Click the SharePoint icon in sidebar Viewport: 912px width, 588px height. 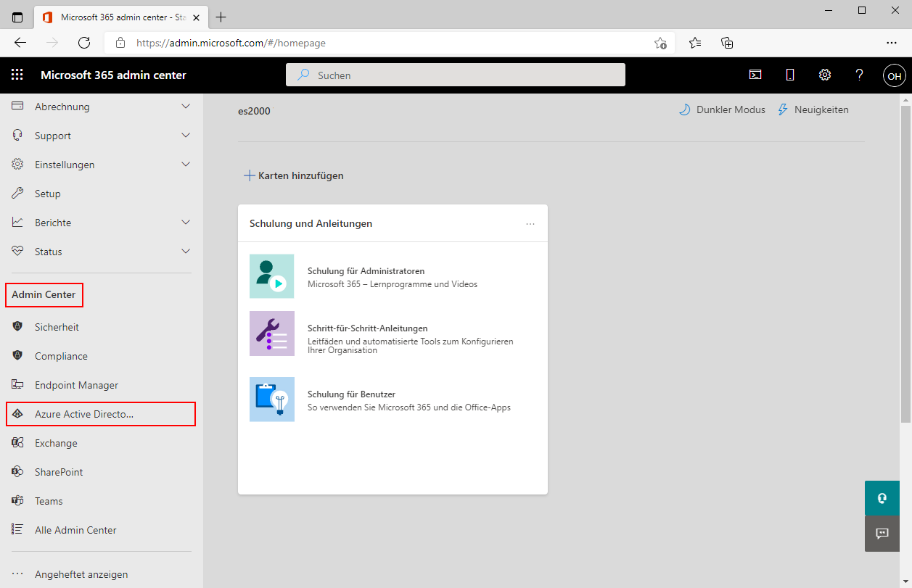click(18, 472)
